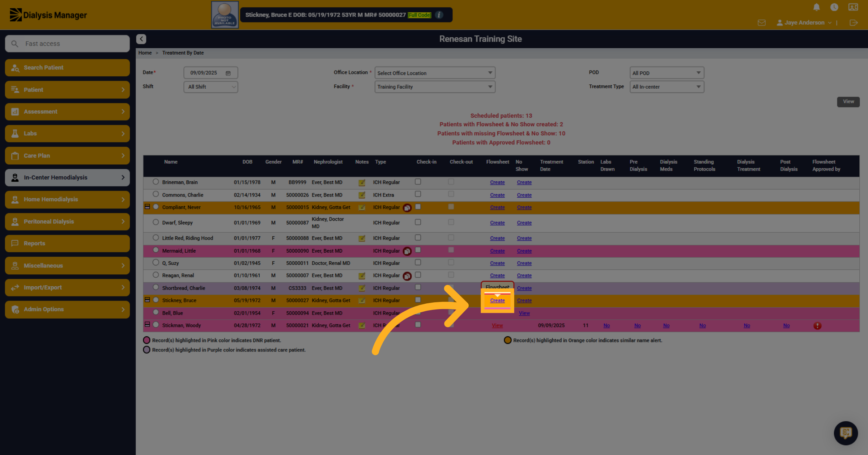Tick Check-in checkbox for Commons, Charlie
Viewport: 868px width, 455px height.
pyautogui.click(x=418, y=194)
